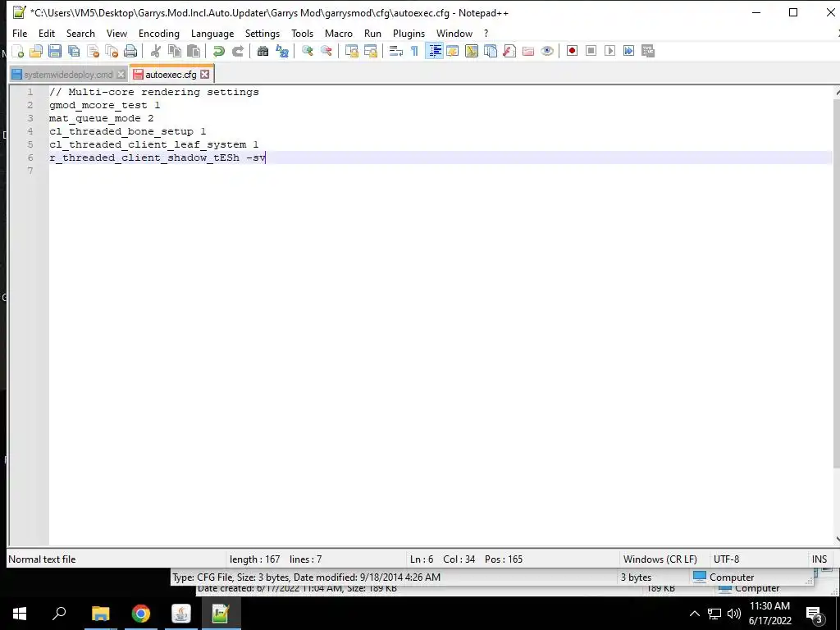
Task: Switch to systemwidedeploy.cmd tab
Action: [68, 75]
